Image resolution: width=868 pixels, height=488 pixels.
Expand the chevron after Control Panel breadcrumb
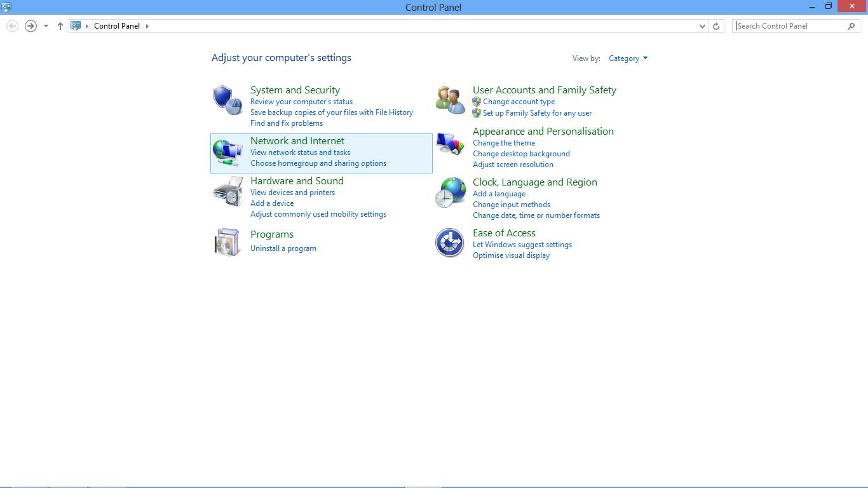tap(147, 26)
